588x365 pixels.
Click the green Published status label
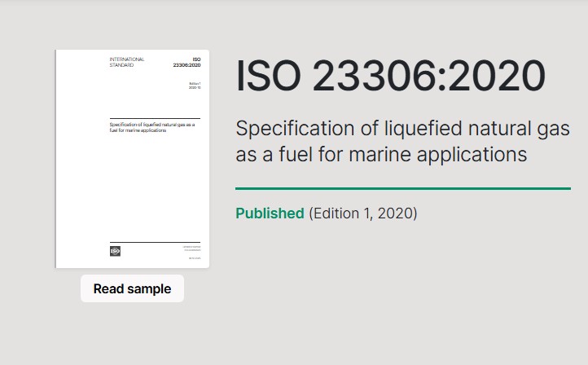pyautogui.click(x=270, y=213)
